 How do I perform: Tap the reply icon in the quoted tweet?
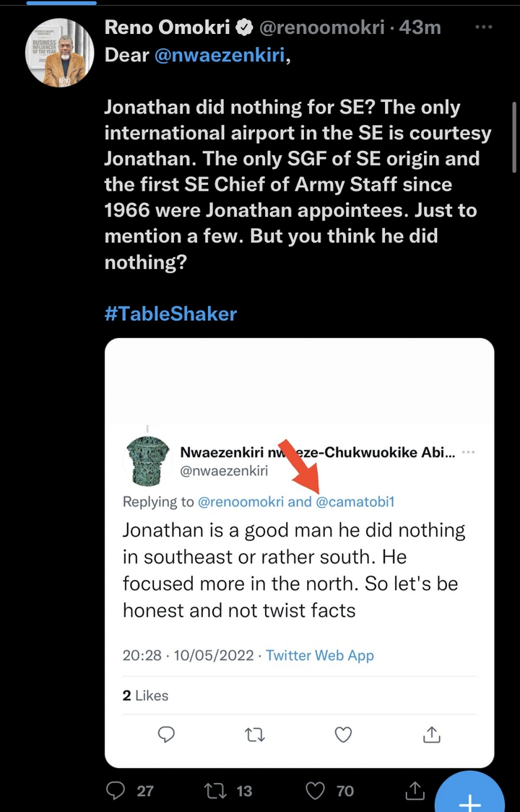click(166, 735)
